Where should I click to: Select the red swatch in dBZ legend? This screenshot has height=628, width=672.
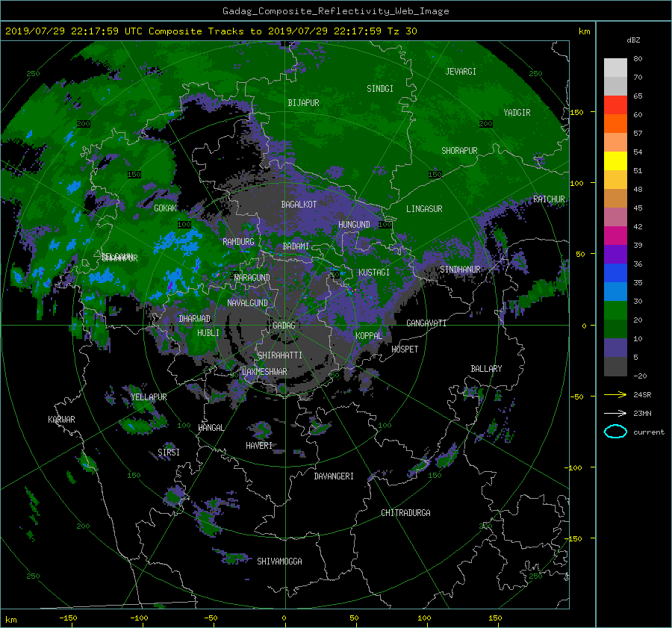coord(615,105)
